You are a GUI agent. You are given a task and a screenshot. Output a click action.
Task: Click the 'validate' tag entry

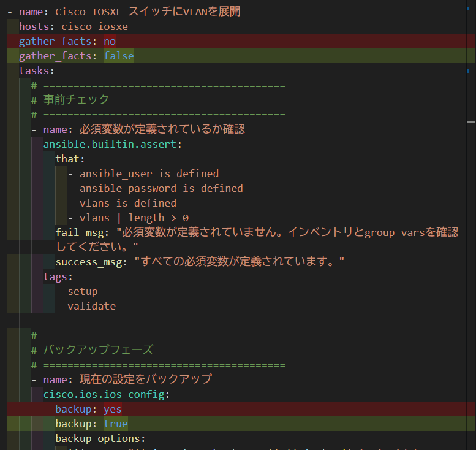coord(91,306)
